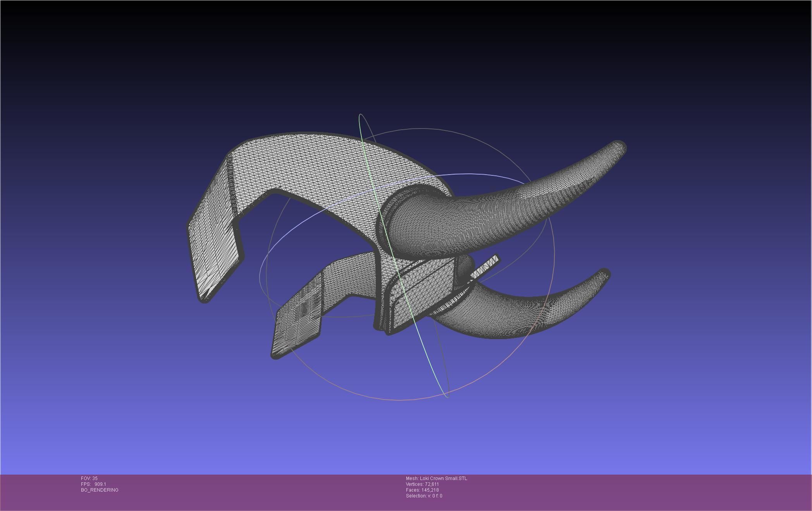This screenshot has height=511, width=812.
Task: Click the Faces: 145,218 entry
Action: (422, 490)
